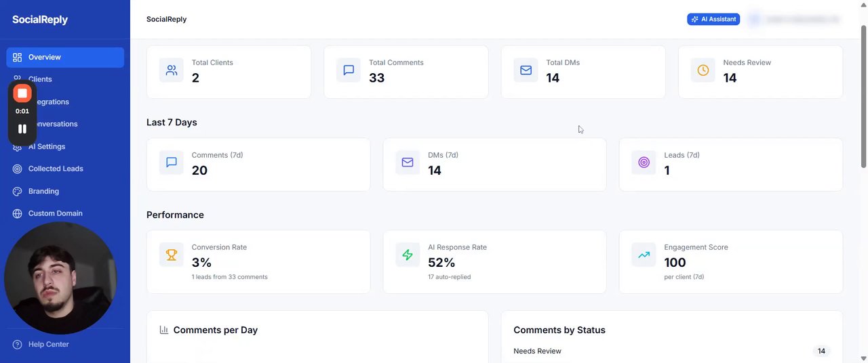868x363 pixels.
Task: Click the 'Performance' heading
Action: tap(175, 215)
